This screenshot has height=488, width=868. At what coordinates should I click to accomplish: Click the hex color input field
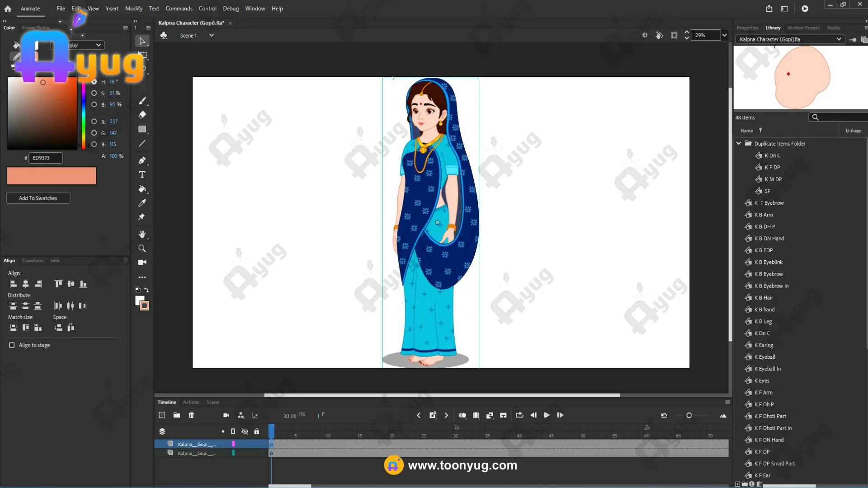click(45, 158)
